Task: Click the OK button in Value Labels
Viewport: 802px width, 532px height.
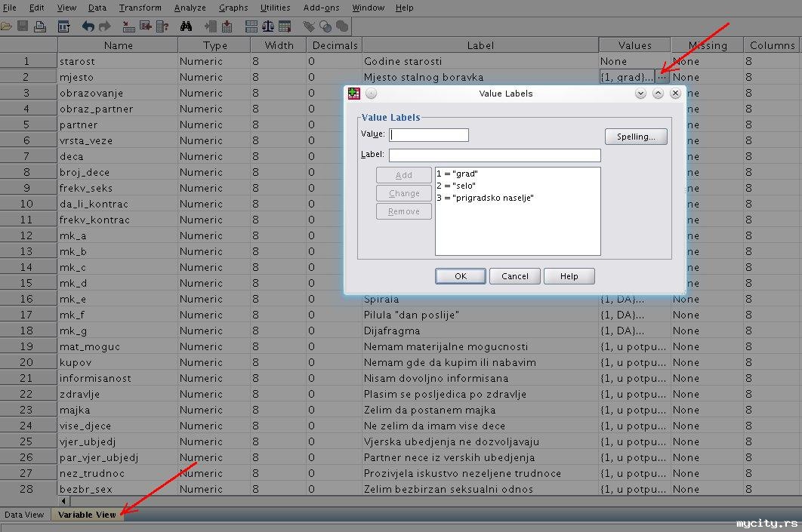Action: click(x=461, y=276)
